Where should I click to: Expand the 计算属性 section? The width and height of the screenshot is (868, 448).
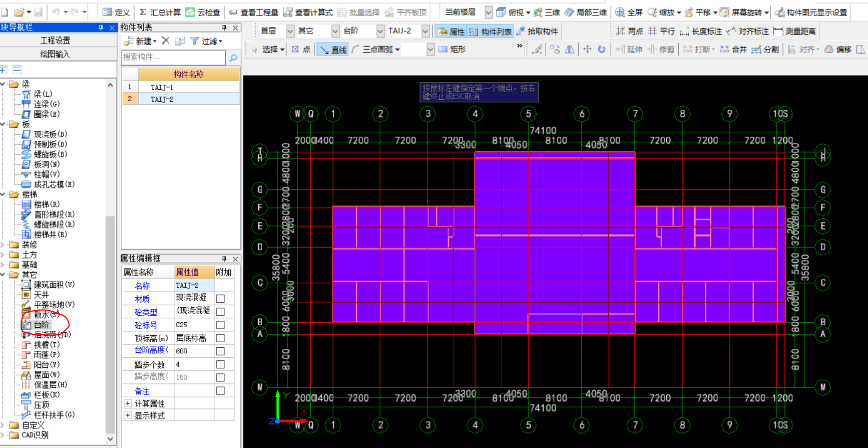128,403
